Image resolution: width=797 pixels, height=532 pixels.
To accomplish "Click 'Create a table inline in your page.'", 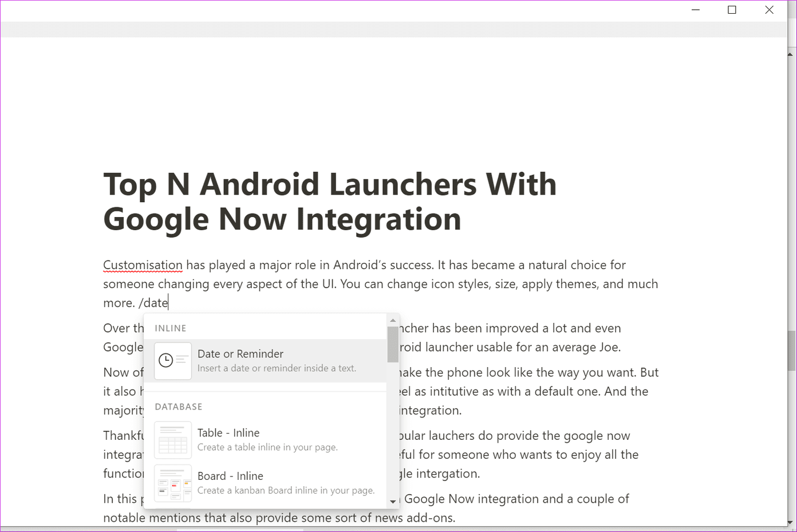I will pyautogui.click(x=267, y=447).
